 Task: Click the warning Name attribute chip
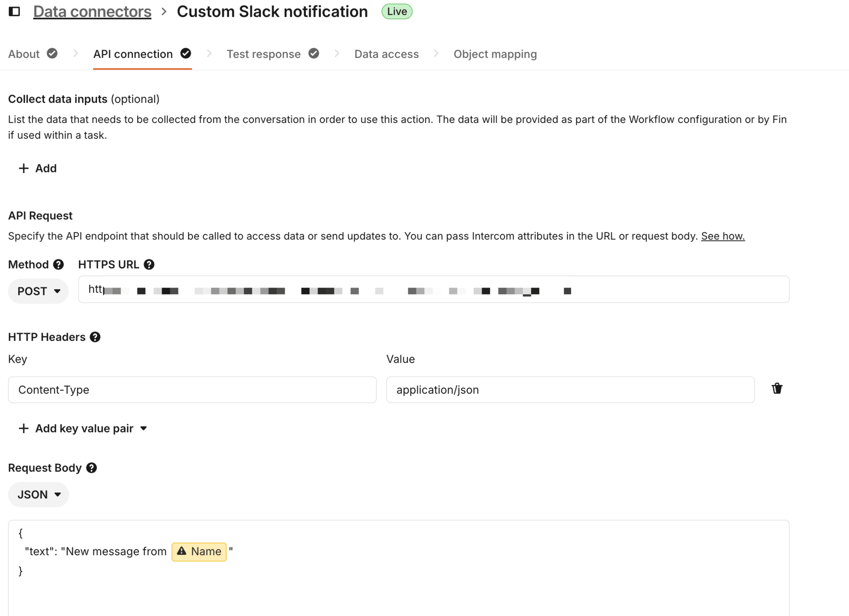pos(199,552)
